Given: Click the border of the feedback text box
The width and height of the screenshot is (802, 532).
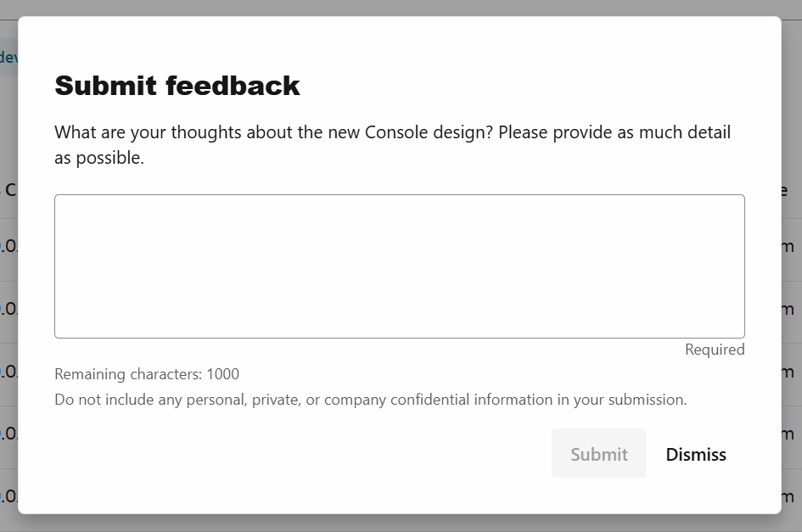Looking at the screenshot, I should [399, 196].
